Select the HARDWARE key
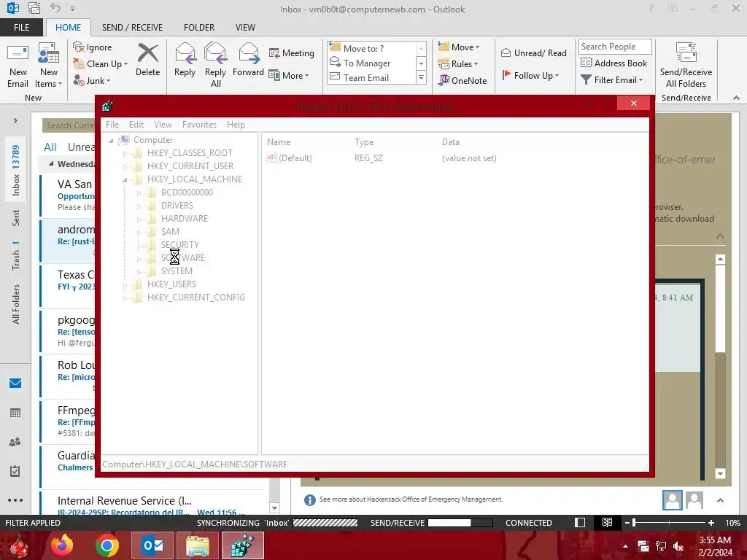The height and width of the screenshot is (560, 747). pyautogui.click(x=185, y=219)
